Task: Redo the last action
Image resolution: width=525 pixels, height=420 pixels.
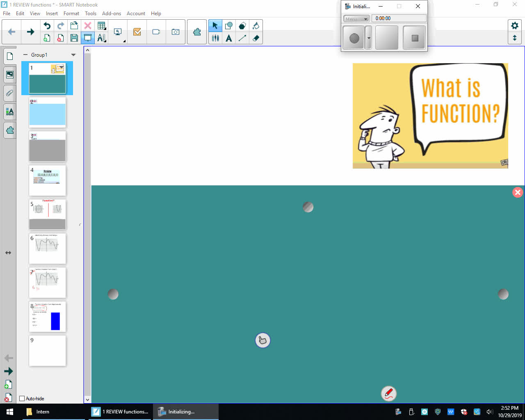Action: click(60, 25)
